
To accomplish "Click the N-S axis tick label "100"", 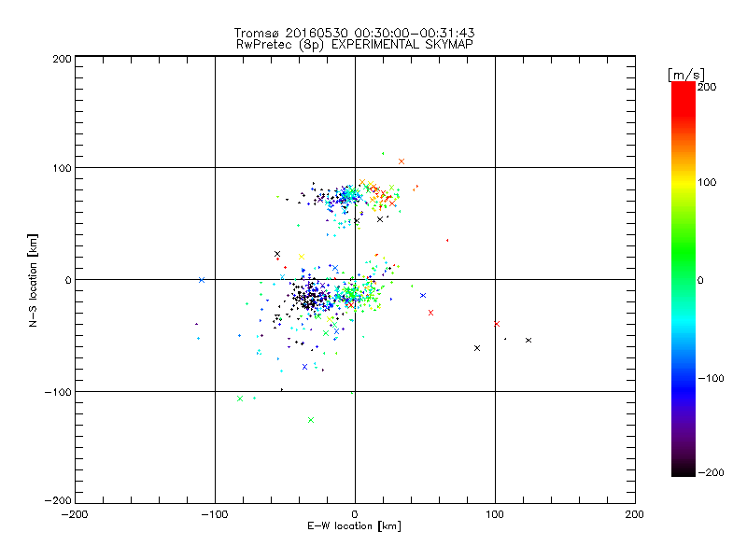I will (62, 168).
